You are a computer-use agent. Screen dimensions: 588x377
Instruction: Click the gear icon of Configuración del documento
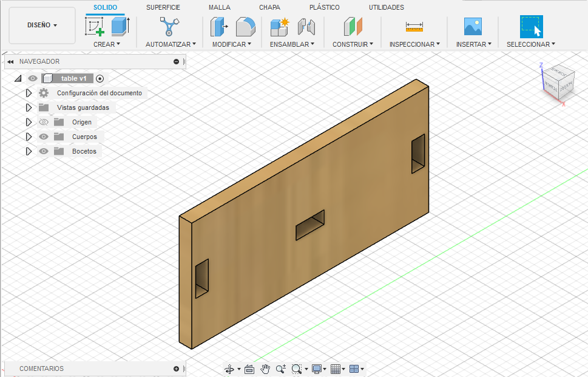click(x=44, y=93)
